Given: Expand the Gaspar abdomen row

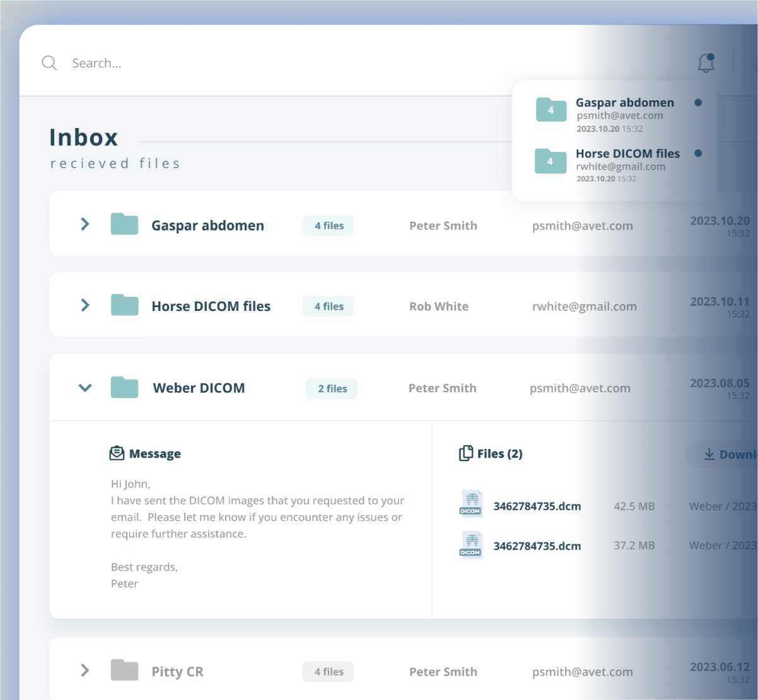Looking at the screenshot, I should (x=85, y=225).
